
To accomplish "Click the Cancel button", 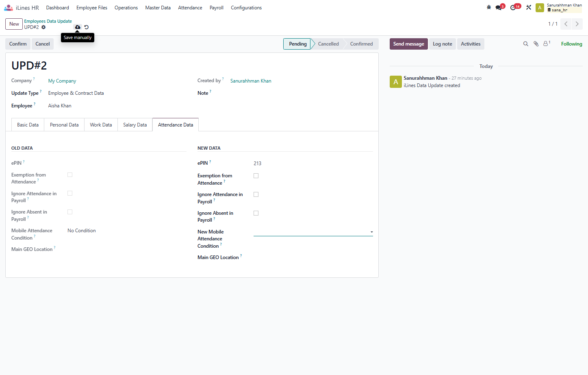I will point(43,44).
